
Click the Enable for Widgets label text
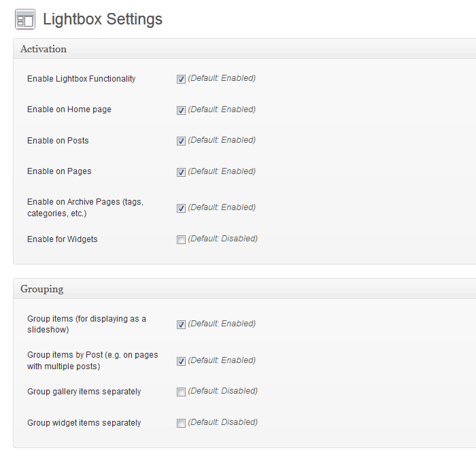coord(63,239)
